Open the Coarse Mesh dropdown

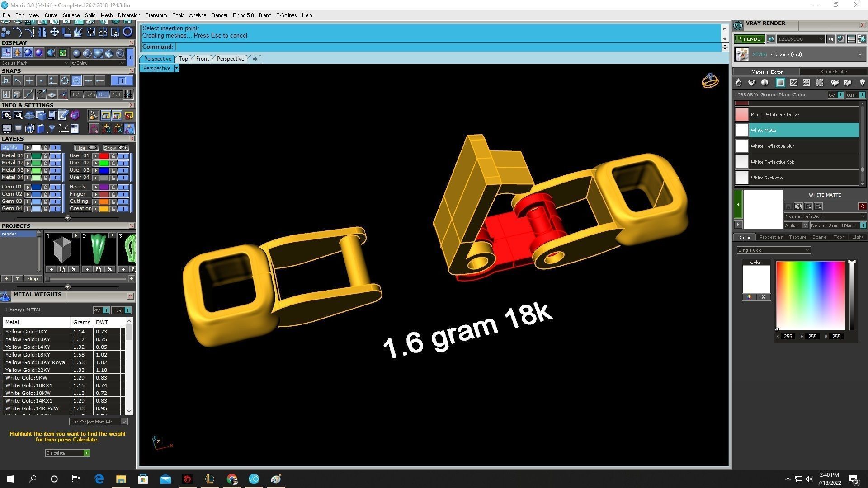point(35,63)
